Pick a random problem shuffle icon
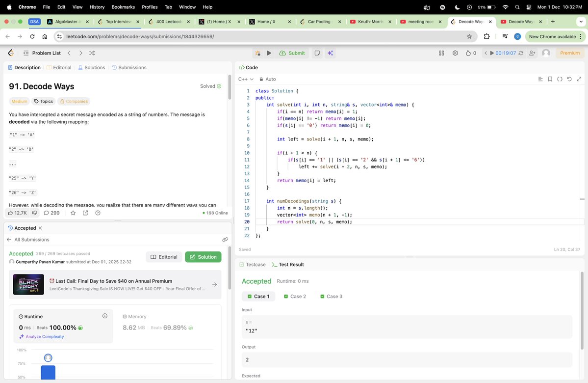The image size is (588, 383). 92,53
